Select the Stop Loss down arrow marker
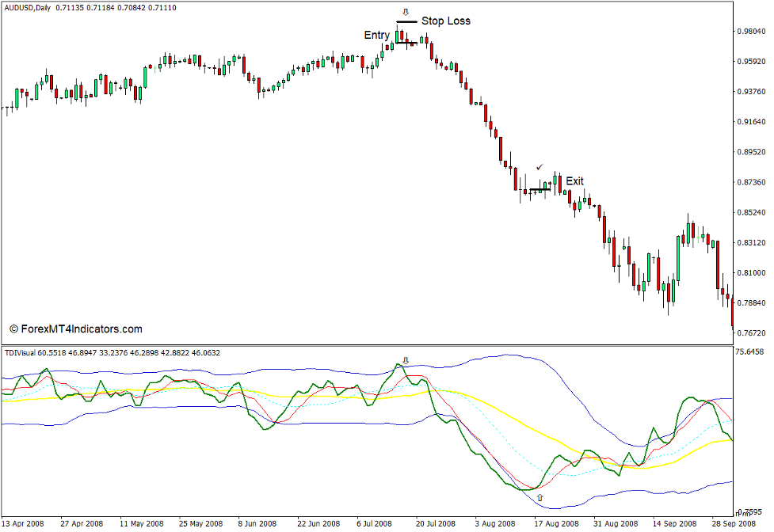The width and height of the screenshot is (774, 532). 406,12
